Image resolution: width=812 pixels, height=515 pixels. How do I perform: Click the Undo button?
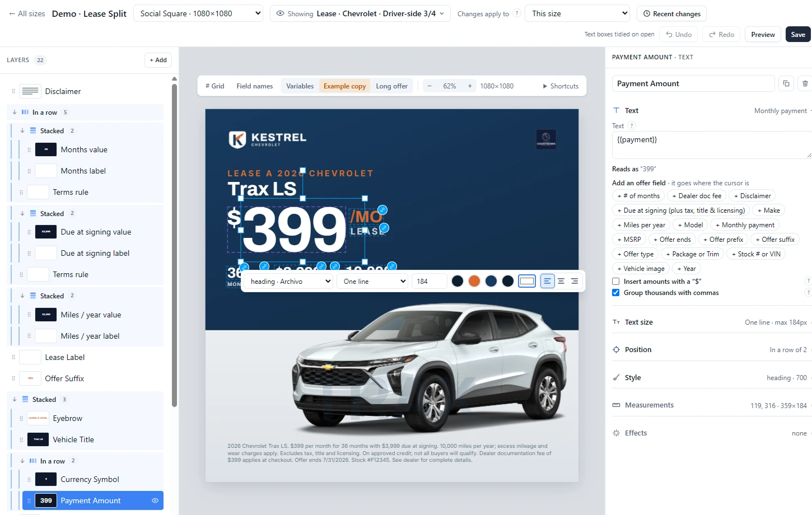tap(679, 34)
